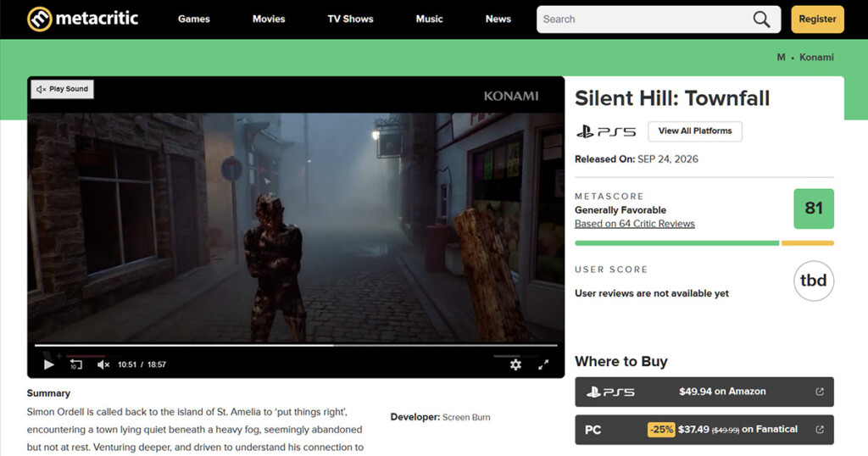Click Generally Favorable label
Screen dimensions: 868x456
620,210
